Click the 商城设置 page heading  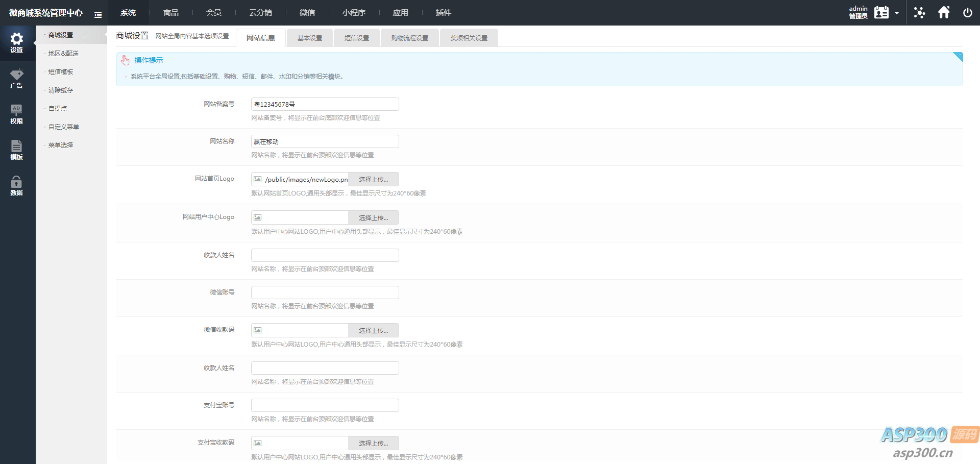coord(132,36)
